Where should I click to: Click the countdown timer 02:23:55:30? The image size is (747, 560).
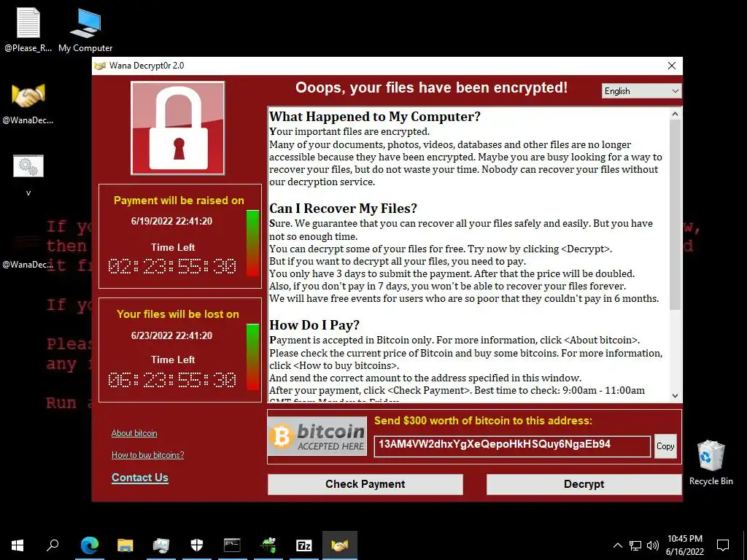[x=172, y=265]
